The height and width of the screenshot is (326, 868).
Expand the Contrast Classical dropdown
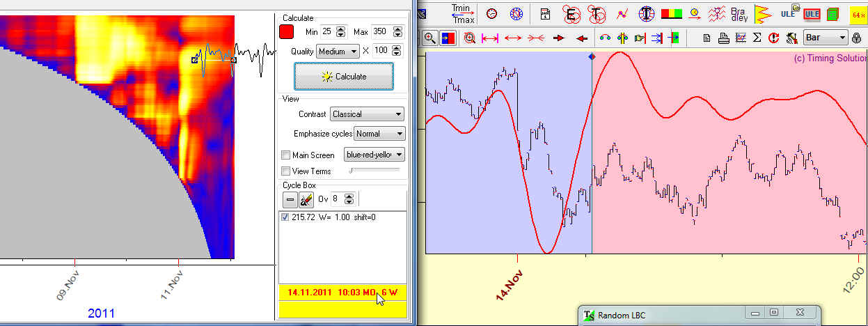(368, 114)
